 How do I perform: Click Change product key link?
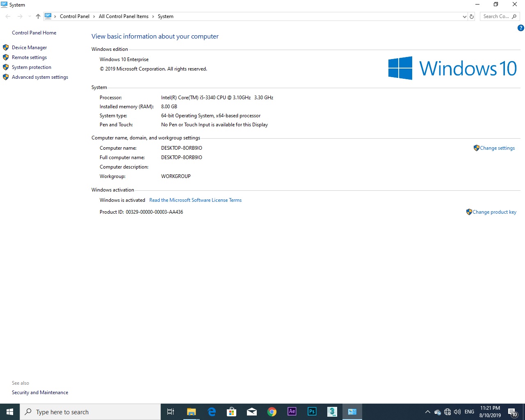pos(494,212)
